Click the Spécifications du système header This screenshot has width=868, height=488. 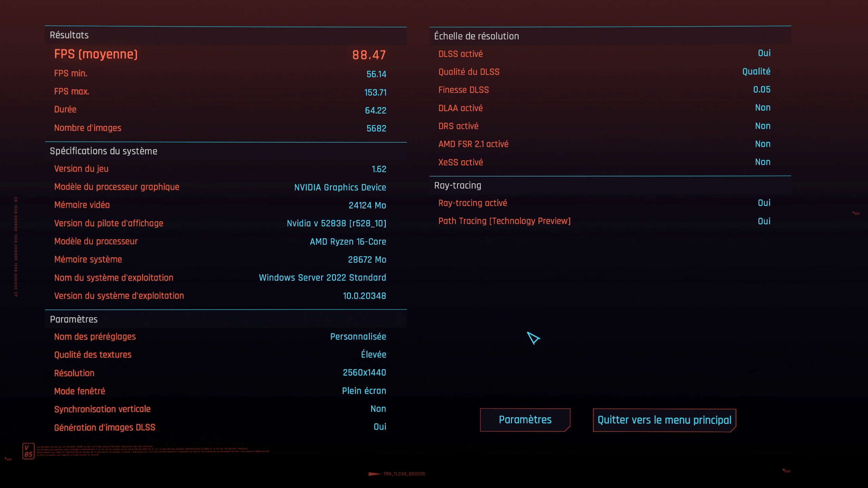click(x=103, y=151)
